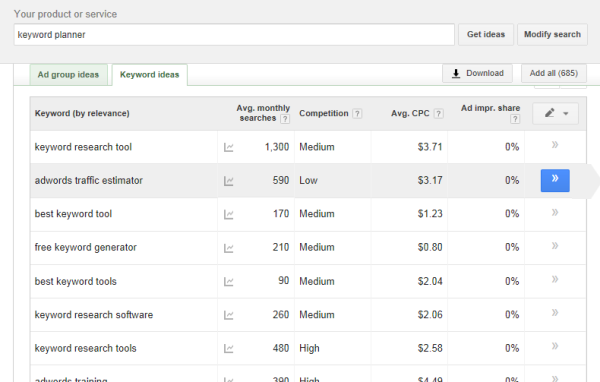Open trend chart for keyword research tool
Viewport: 600px width, 382px height.
tap(228, 147)
